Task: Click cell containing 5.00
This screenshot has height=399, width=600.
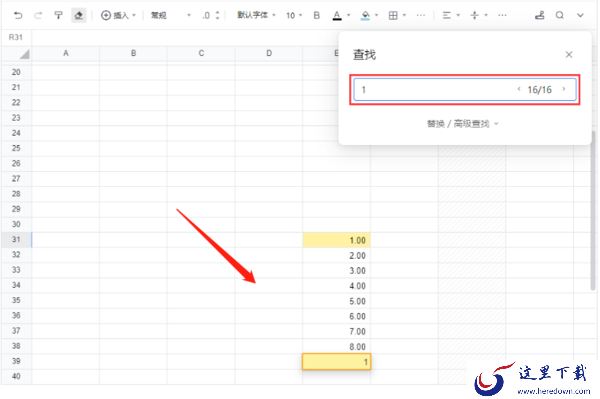Action: (336, 301)
